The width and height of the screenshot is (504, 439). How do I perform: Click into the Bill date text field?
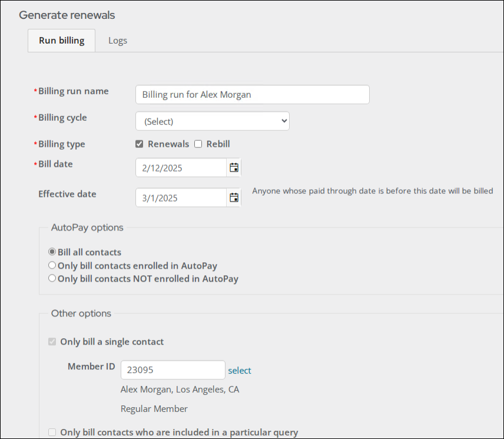click(x=181, y=167)
